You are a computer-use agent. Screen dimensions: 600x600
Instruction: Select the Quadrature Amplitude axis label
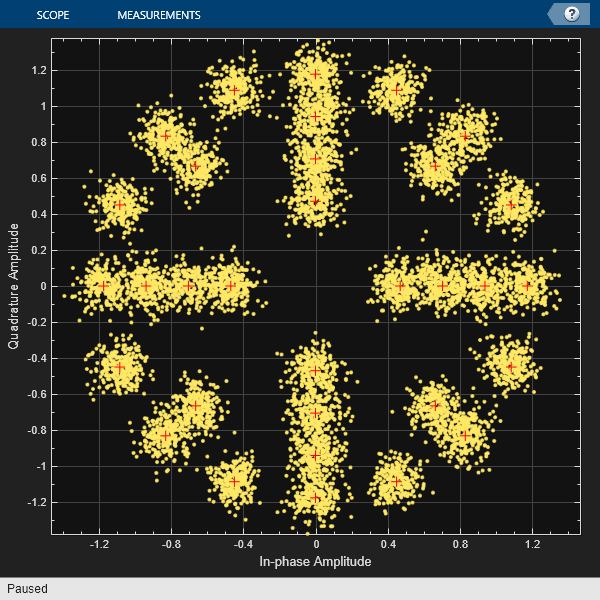pos(14,286)
